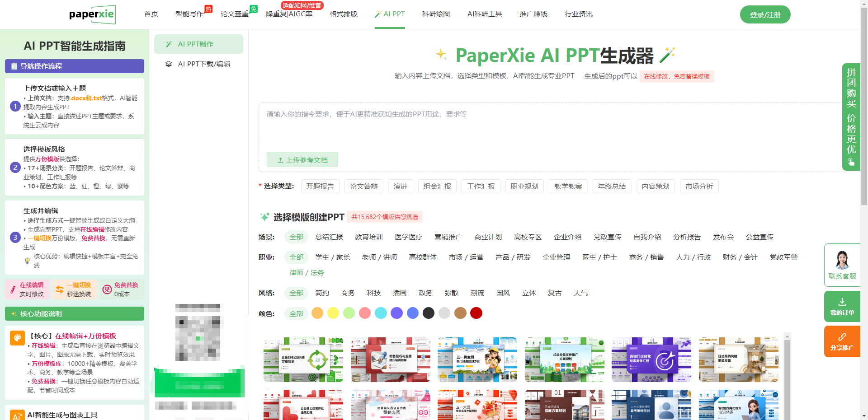868x420 pixels.
Task: Filter scenes by 医学医疗
Action: click(x=409, y=237)
